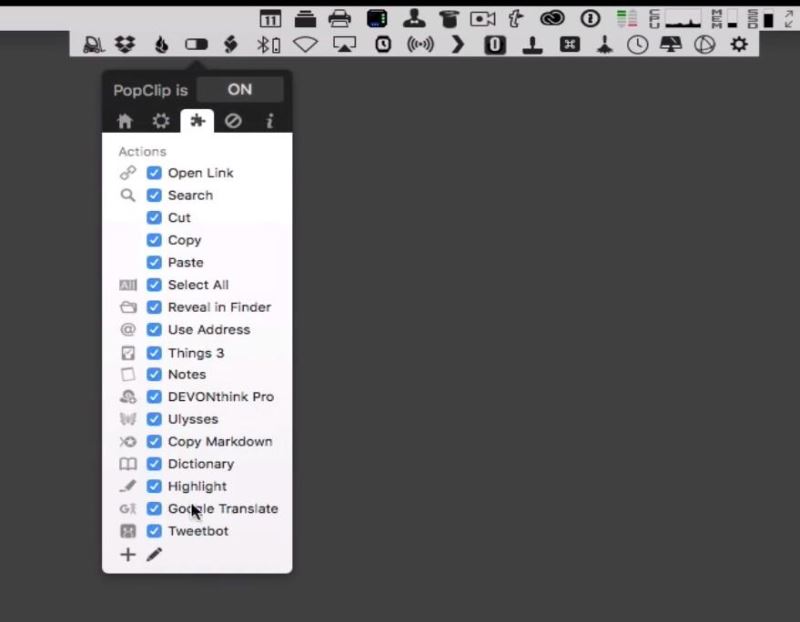Disable the Select All action
The width and height of the screenshot is (800, 622).
154,285
